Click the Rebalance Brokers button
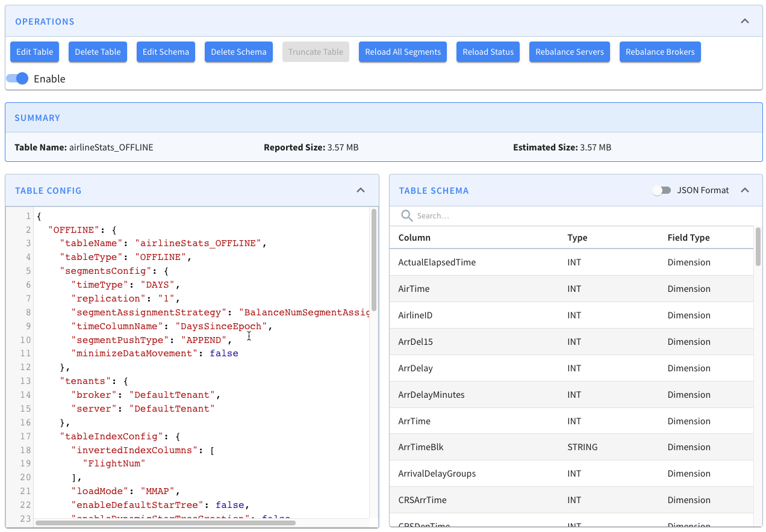The width and height of the screenshot is (766, 532). tap(660, 52)
